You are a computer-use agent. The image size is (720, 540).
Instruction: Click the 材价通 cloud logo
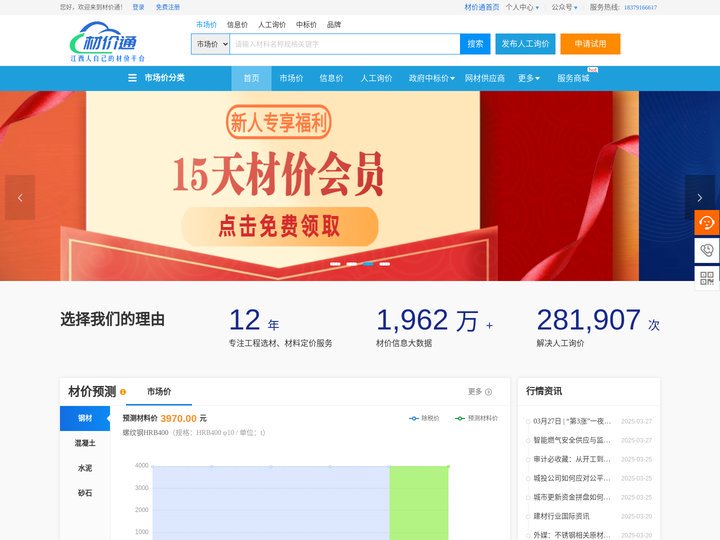pyautogui.click(x=107, y=42)
